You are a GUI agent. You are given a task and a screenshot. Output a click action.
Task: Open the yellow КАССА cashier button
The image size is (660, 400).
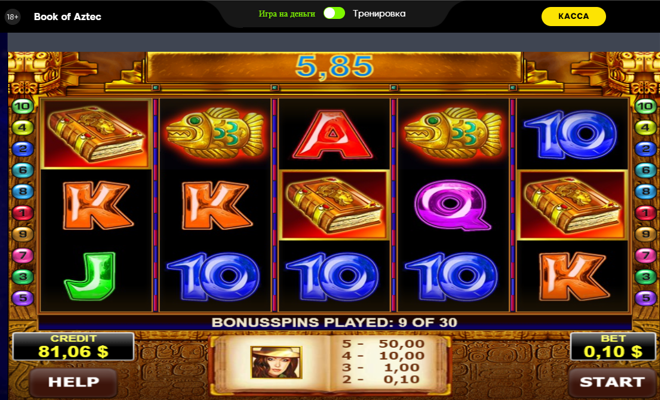coord(573,16)
